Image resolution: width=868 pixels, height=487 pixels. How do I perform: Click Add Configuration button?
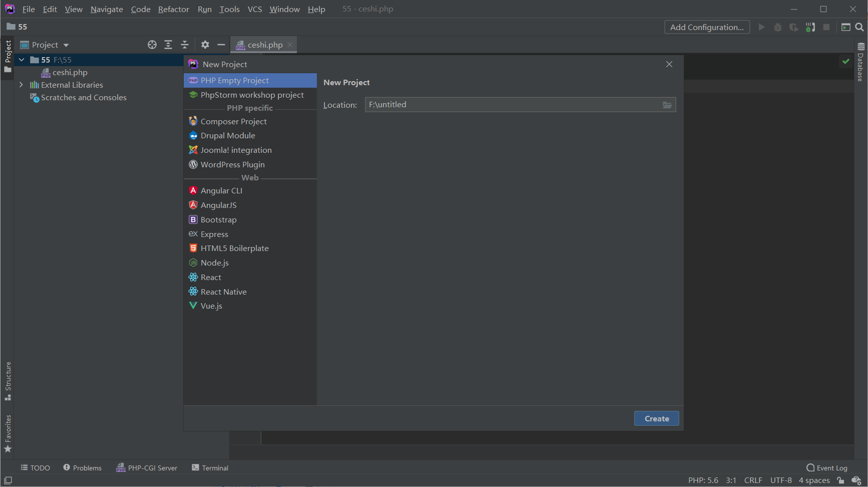707,27
